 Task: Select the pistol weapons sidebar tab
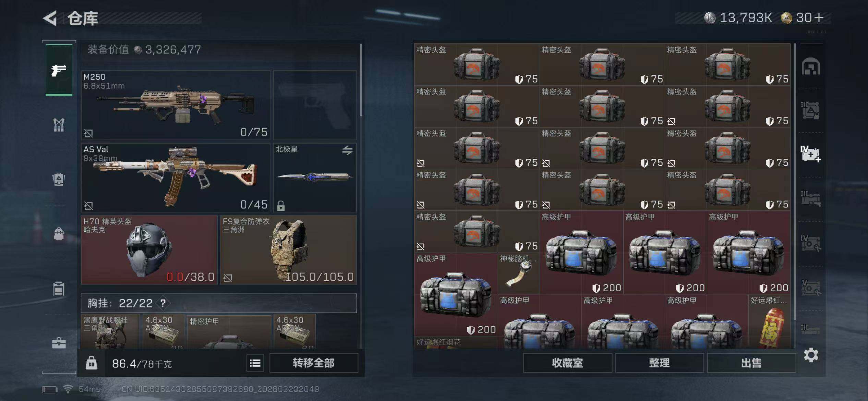tap(59, 70)
